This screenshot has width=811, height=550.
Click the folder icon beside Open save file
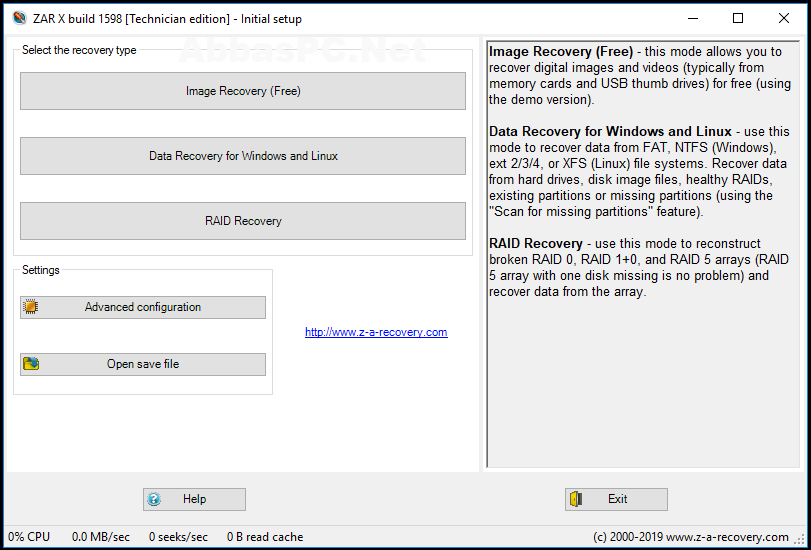(31, 364)
